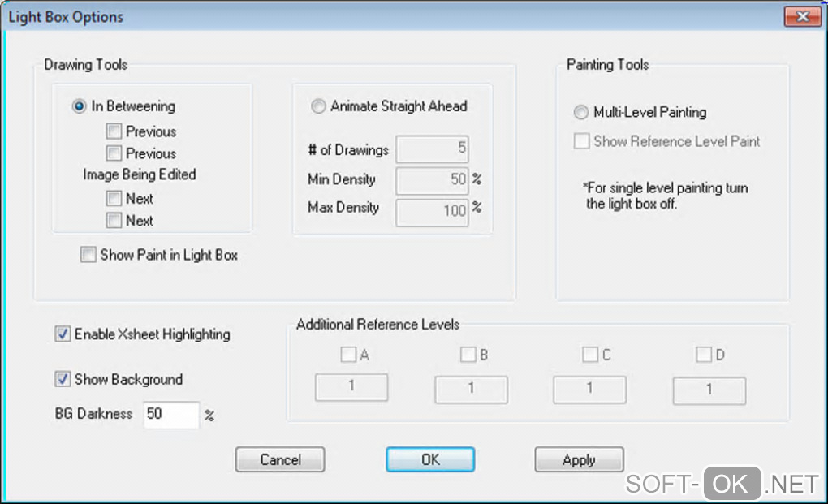Enable the second Next checkbox

(114, 221)
